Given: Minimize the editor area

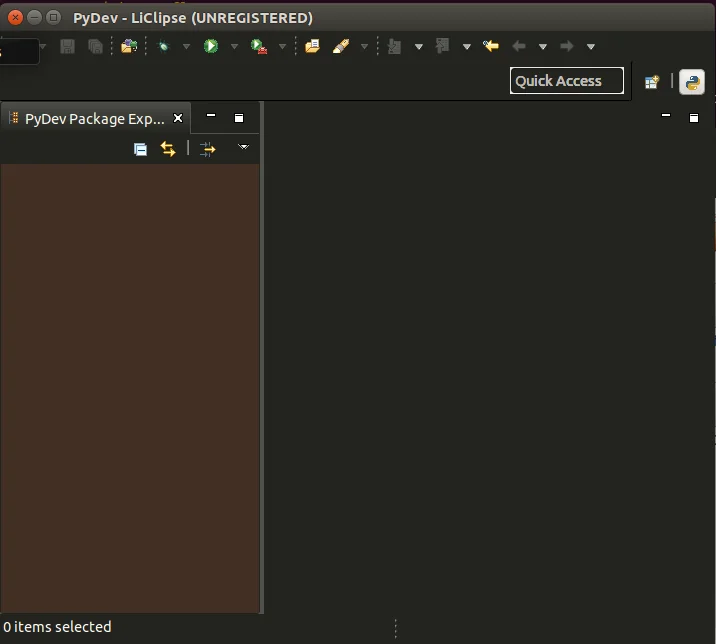Looking at the screenshot, I should [x=666, y=116].
